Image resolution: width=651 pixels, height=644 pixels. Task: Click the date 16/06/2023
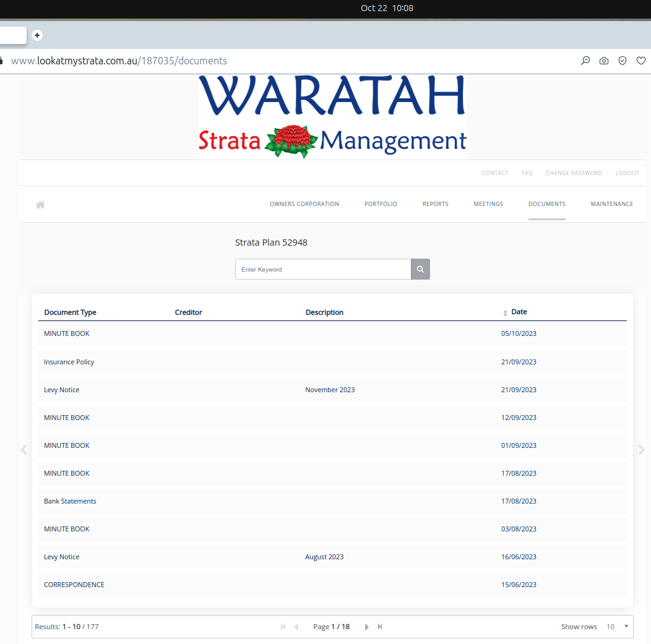point(519,556)
